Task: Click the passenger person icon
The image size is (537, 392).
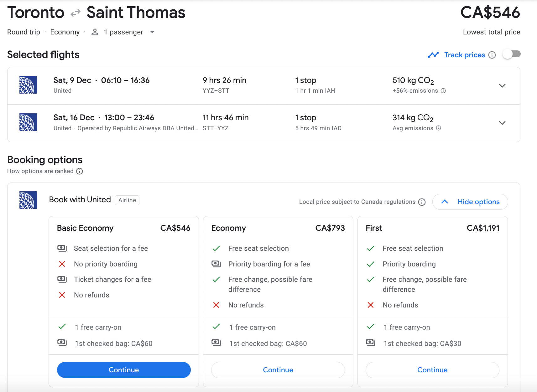Action: point(95,32)
